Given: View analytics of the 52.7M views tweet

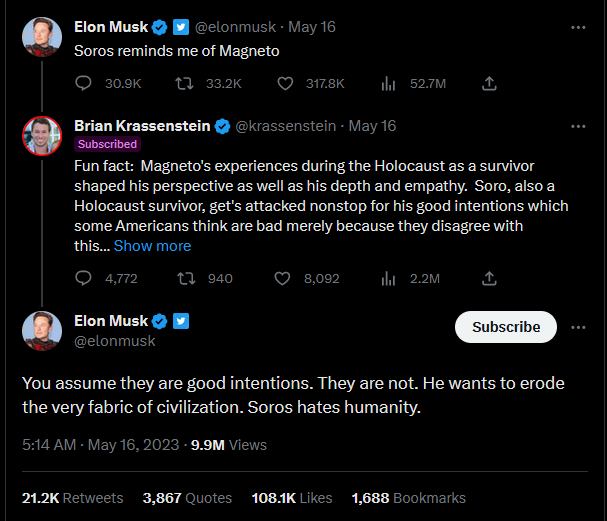Looking at the screenshot, I should (x=389, y=85).
